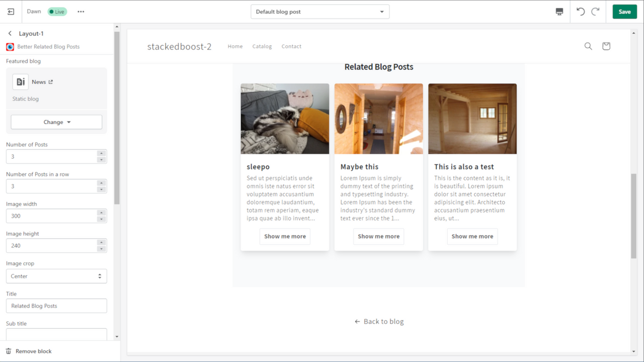Open the Home navigation link
Screen dimensions: 644x362
point(235,46)
